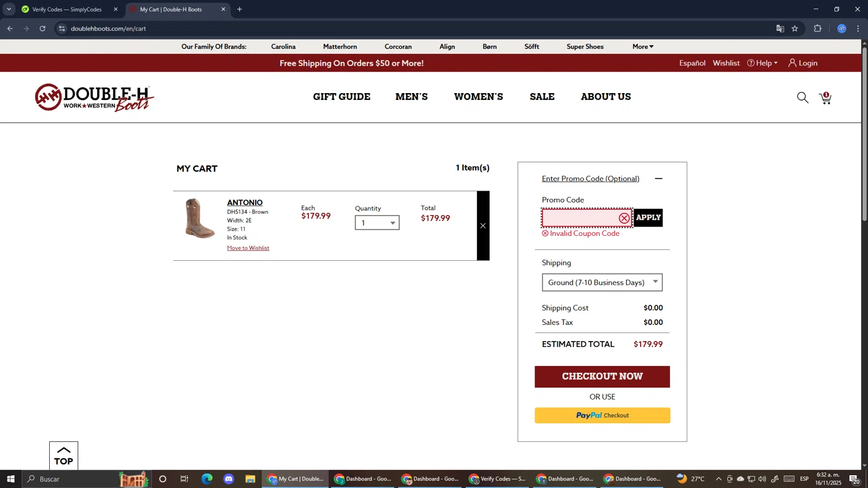Collapse the promo code section minus icon
This screenshot has width=868, height=488.
(x=659, y=179)
